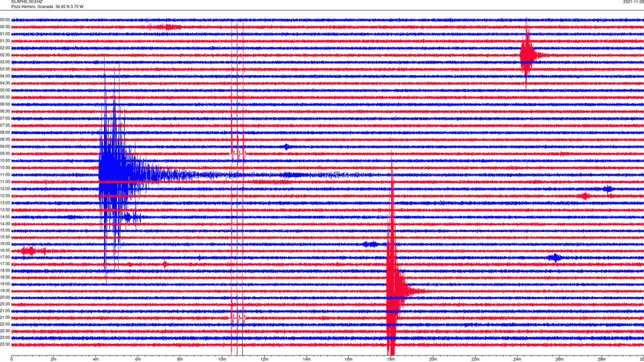Image resolution: width=644 pixels, height=362 pixels.
Task: Click the 10m tick label on x-axis
Action: pos(222,359)
